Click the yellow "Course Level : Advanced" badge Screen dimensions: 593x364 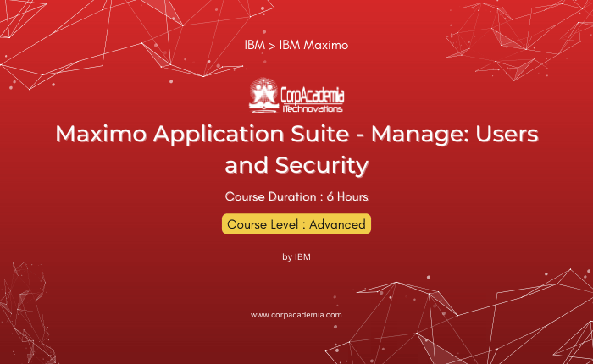click(x=296, y=224)
